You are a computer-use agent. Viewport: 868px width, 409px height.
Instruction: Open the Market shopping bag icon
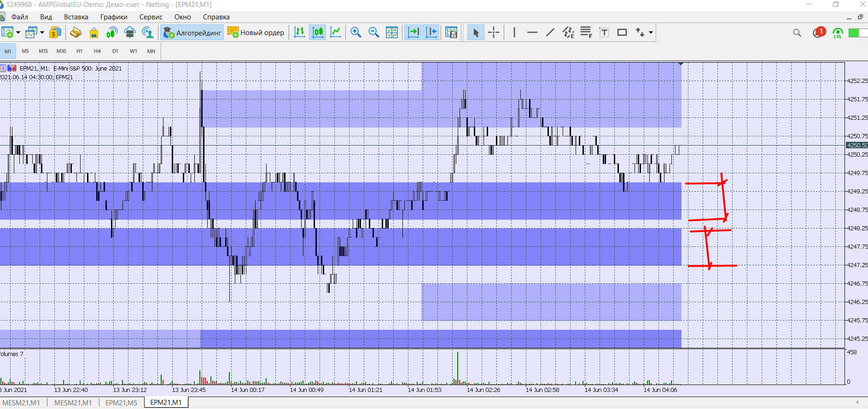coord(94,32)
